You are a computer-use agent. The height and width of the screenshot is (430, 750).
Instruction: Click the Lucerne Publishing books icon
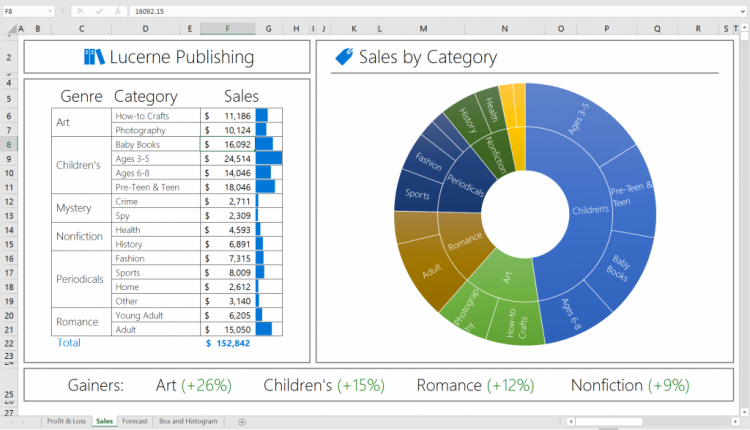point(94,57)
